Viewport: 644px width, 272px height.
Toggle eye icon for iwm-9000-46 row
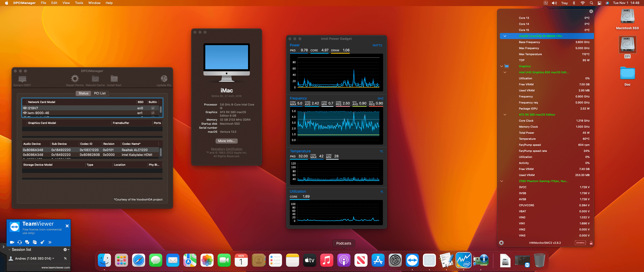[25, 113]
